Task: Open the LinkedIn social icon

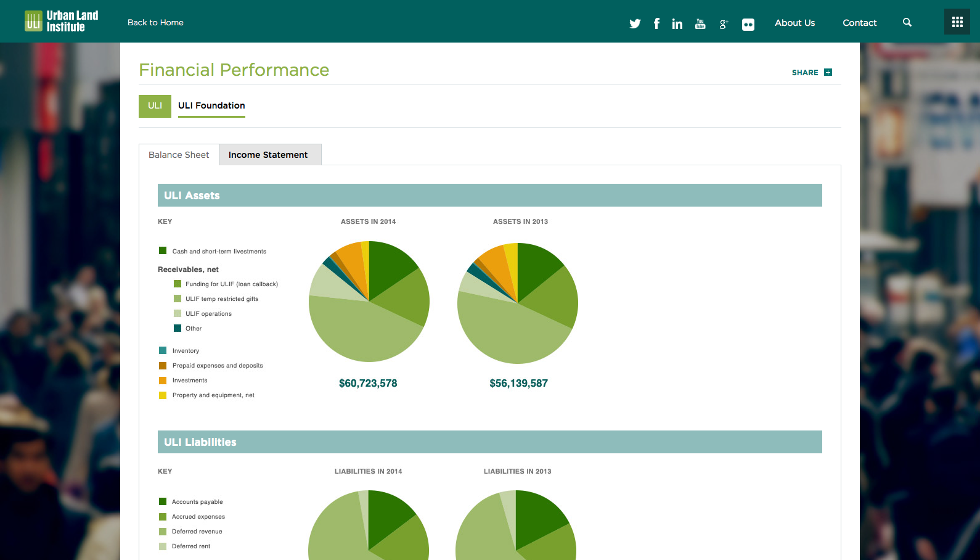Action: point(677,23)
